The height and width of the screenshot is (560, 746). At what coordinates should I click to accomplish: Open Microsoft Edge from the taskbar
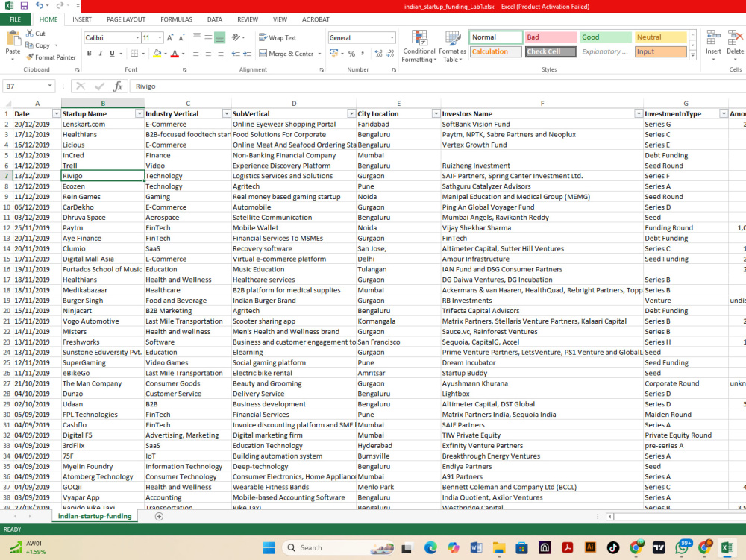click(430, 547)
